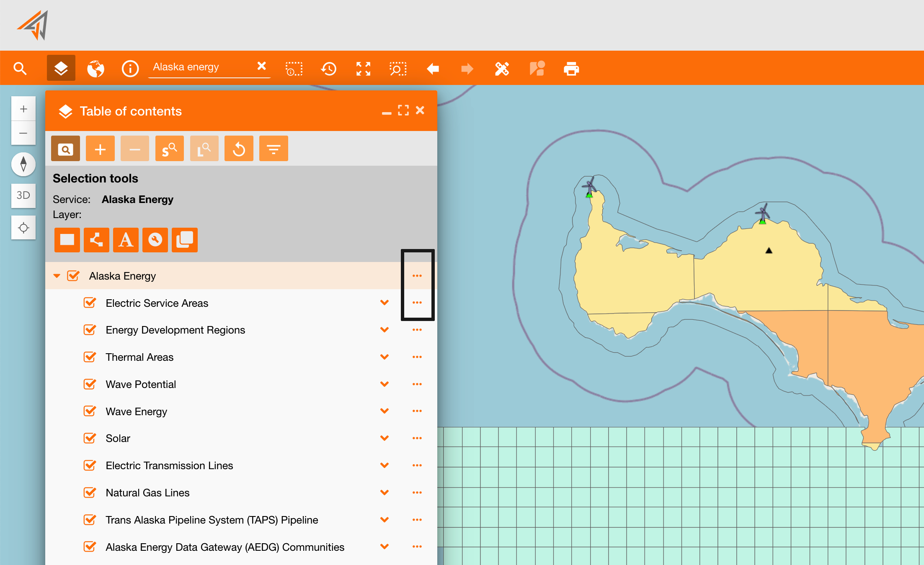The width and height of the screenshot is (924, 565).
Task: Open the search tool in orange toolbar
Action: coord(20,68)
